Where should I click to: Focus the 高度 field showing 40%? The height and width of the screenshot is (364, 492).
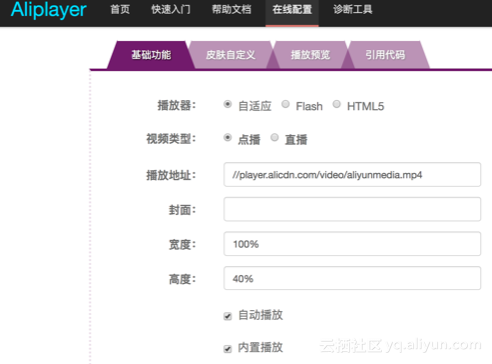[352, 278]
